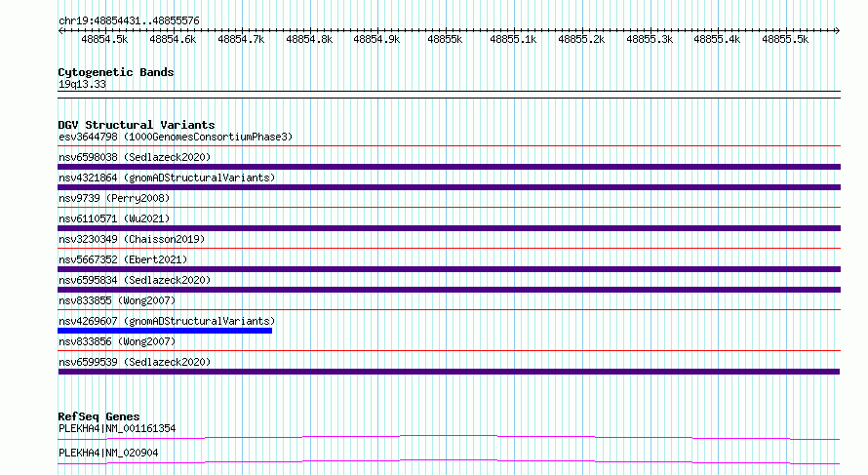This screenshot has height=475, width=868.
Task: Open variant nsv6110571 (Wu2021) label
Action: [x=114, y=218]
